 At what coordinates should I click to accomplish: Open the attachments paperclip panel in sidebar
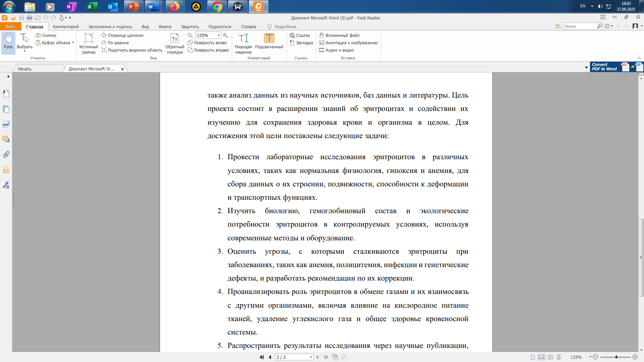6,155
